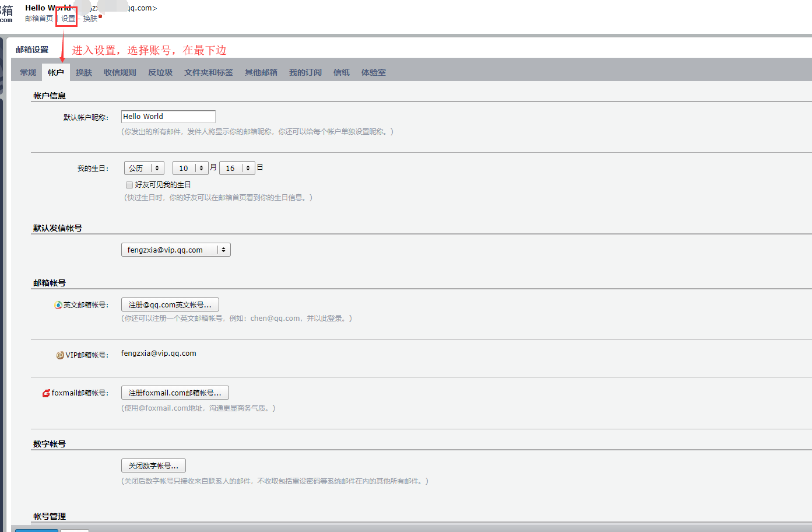812x532 pixels.
Task: Open the 换肤 skin link in header
Action: pyautogui.click(x=90, y=19)
